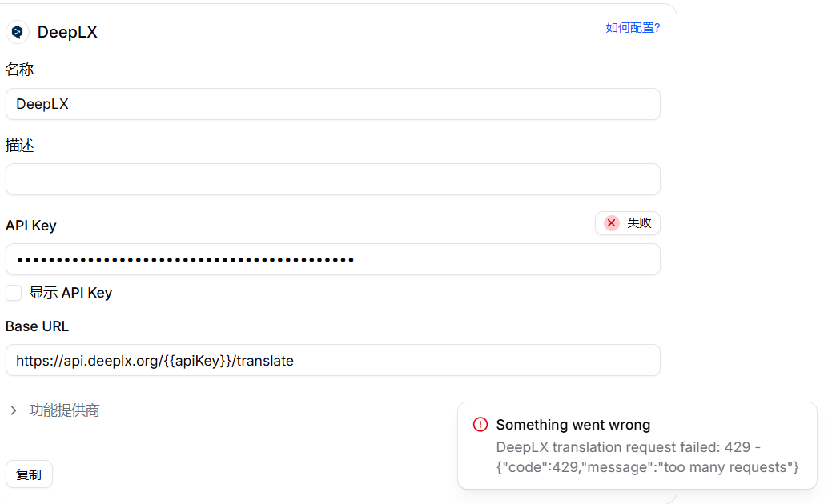Click the DeepLX logo icon
This screenshot has height=504, width=832.
[18, 32]
